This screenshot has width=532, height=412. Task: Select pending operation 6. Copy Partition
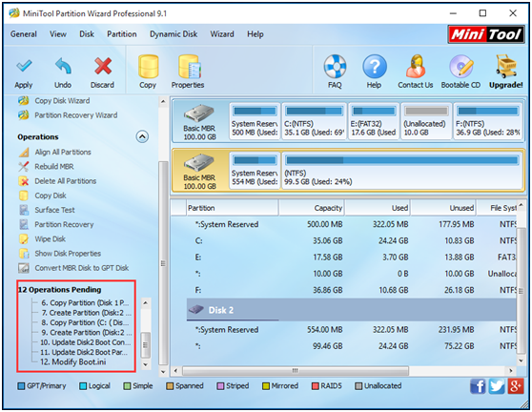[85, 302]
